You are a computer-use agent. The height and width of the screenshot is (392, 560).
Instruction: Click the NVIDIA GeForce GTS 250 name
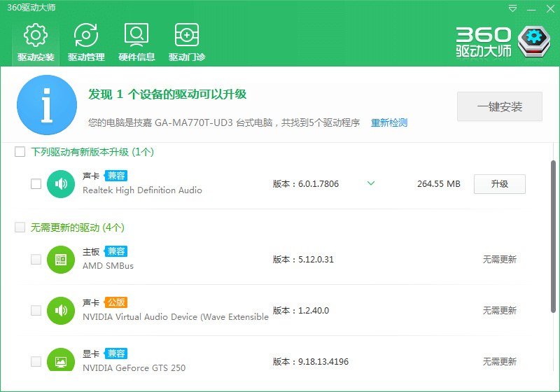(x=134, y=368)
